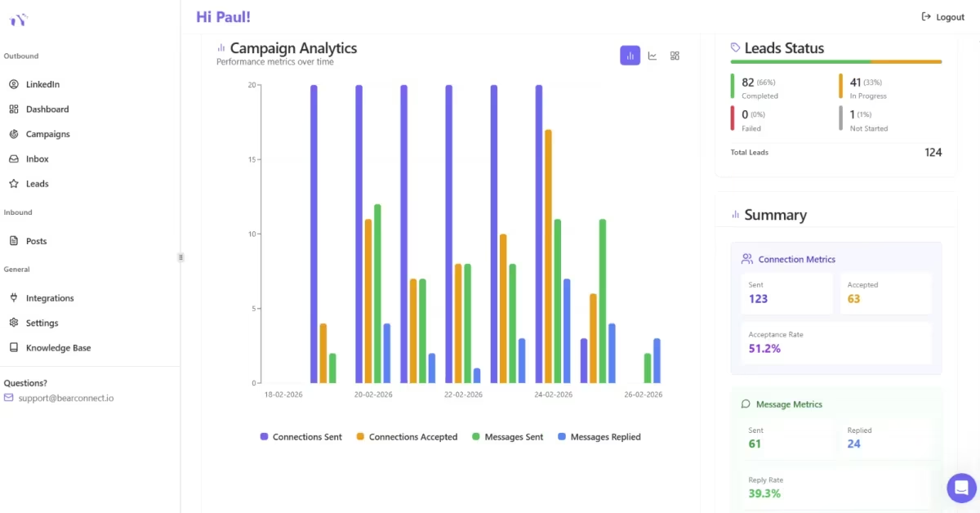Click the Settings gear icon

click(x=14, y=323)
